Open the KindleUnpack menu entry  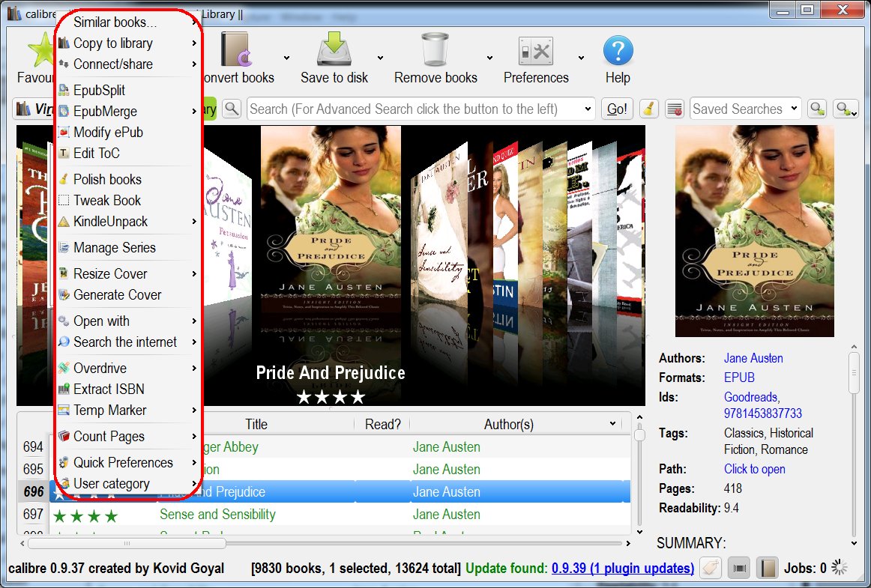coord(127,222)
